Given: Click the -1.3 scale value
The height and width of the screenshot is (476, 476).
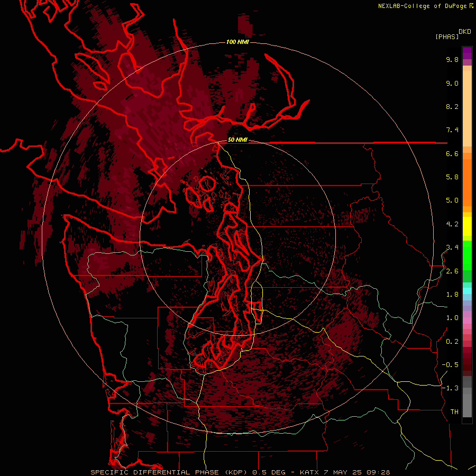Looking at the screenshot, I should (450, 388).
